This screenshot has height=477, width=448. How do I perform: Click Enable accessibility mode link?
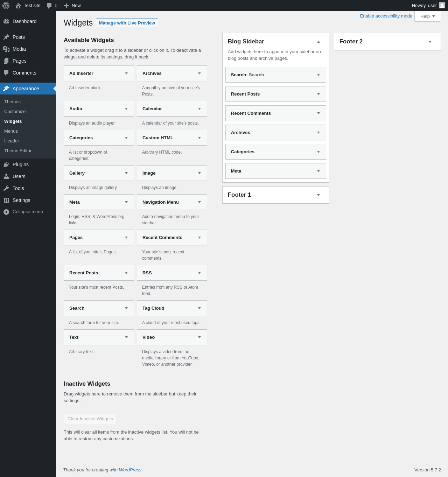(x=386, y=16)
